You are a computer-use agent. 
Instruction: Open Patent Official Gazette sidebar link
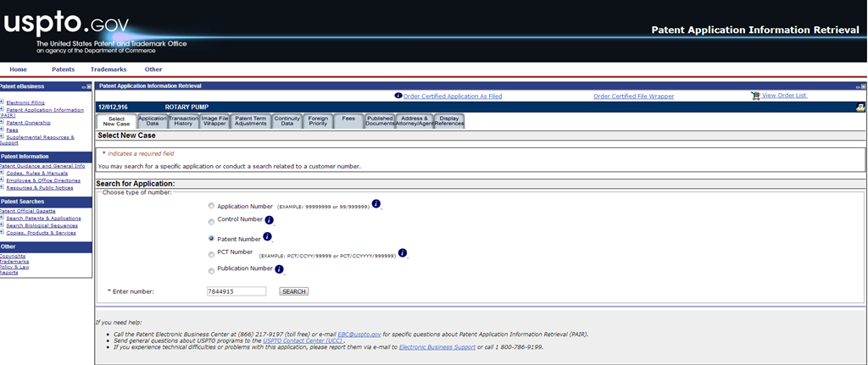point(26,211)
